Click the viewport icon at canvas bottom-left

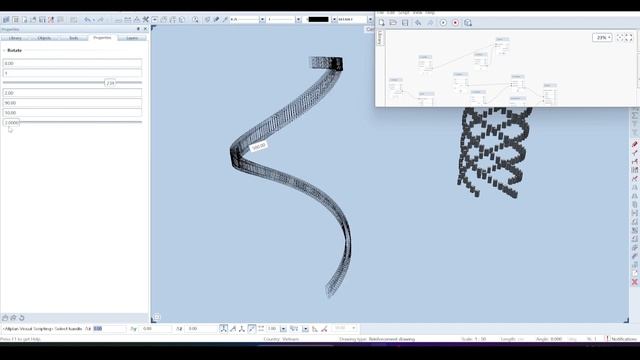(x=157, y=317)
